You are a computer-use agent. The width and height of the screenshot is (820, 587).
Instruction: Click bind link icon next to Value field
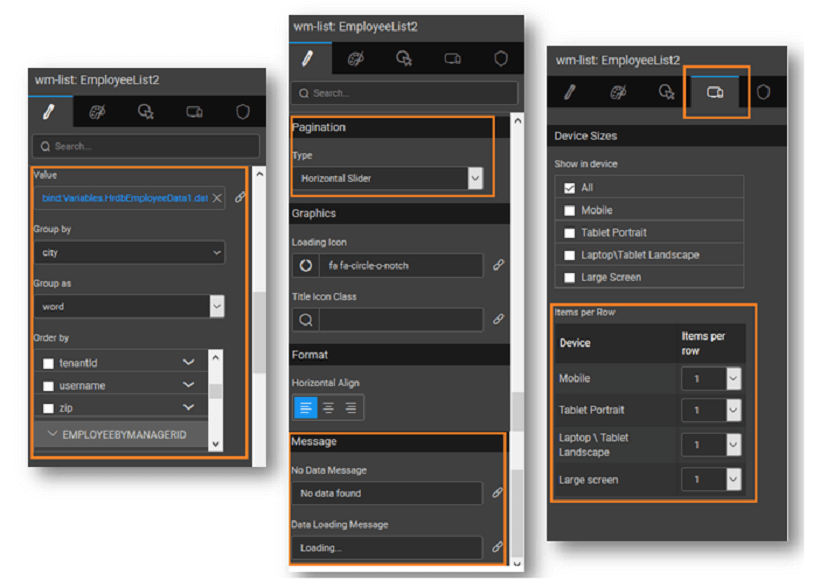pyautogui.click(x=240, y=198)
